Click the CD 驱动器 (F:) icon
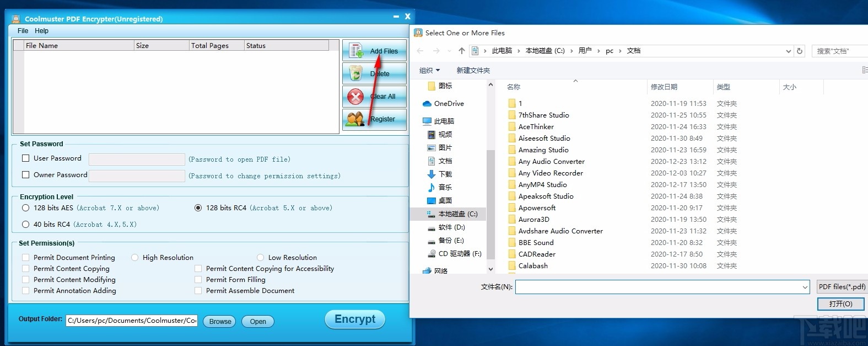Viewport: 868px width, 346px height. coord(432,254)
